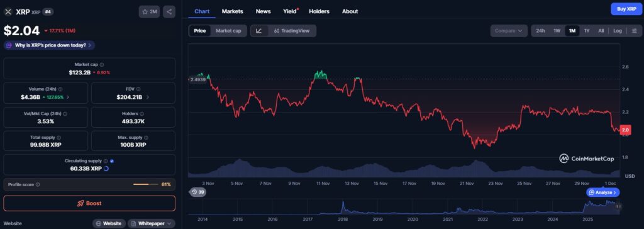
Task: Click 11 Nov on the date axis
Action: click(323, 183)
